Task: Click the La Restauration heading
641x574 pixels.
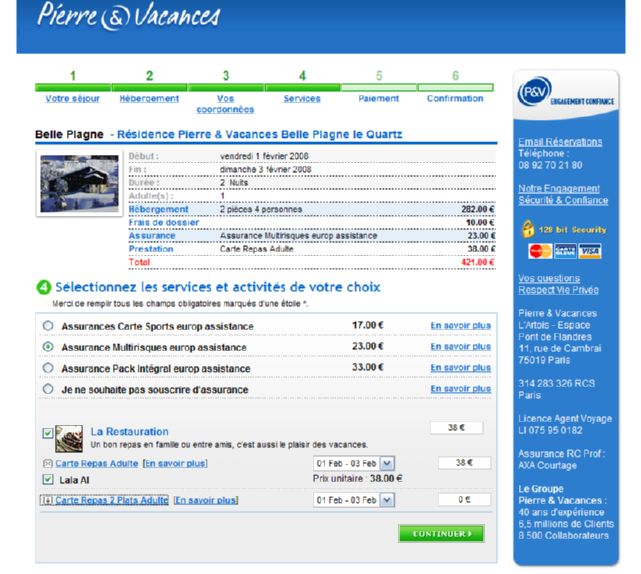Action: (x=130, y=431)
